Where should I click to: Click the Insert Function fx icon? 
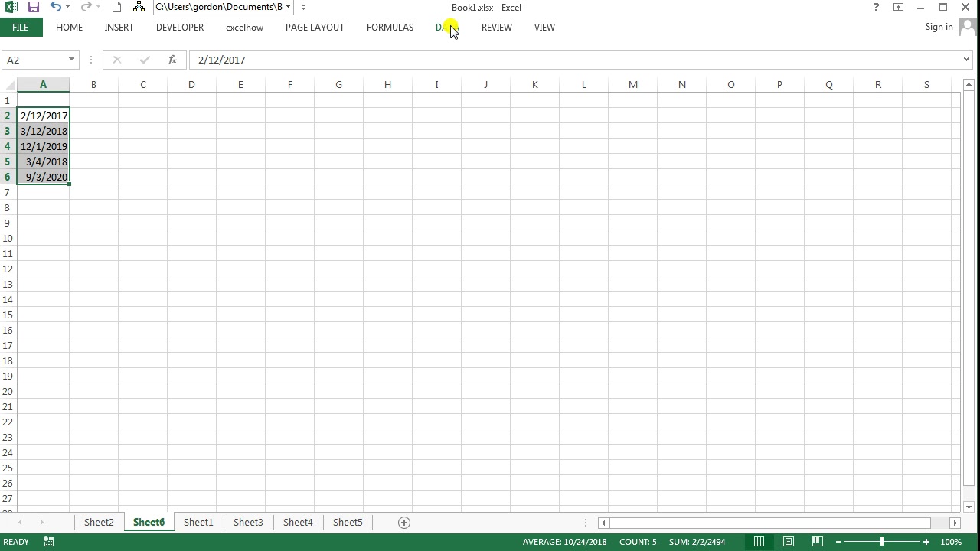(172, 60)
